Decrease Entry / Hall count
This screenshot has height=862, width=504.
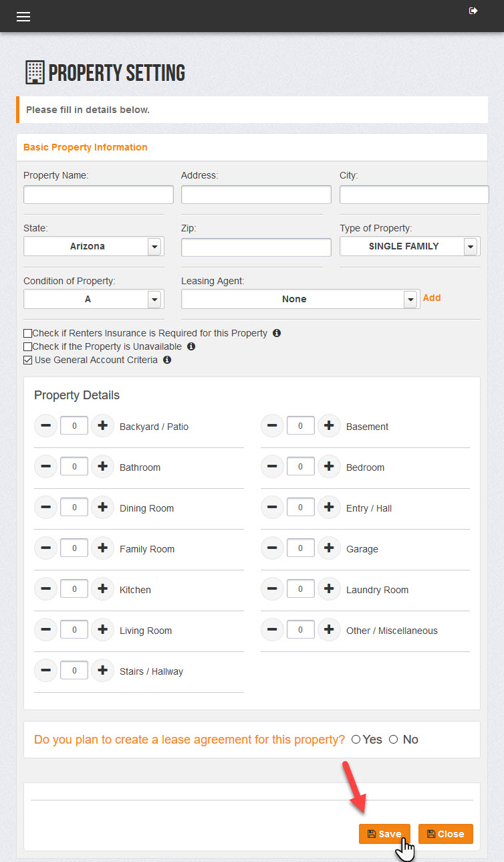(x=272, y=508)
